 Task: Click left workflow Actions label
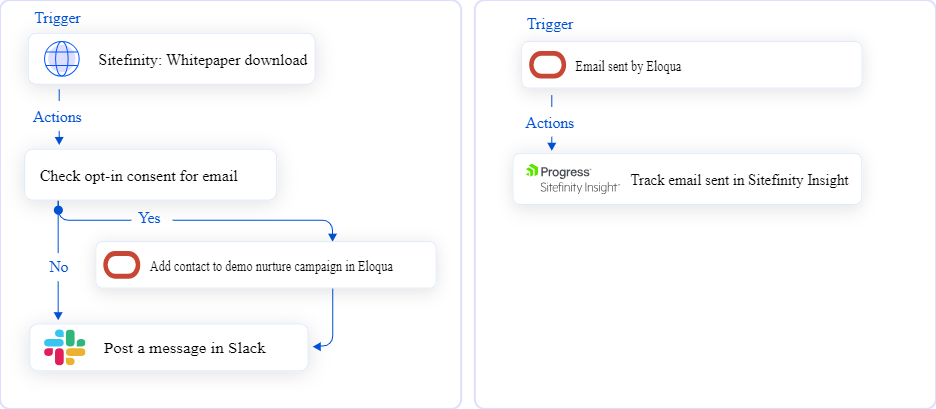click(57, 117)
